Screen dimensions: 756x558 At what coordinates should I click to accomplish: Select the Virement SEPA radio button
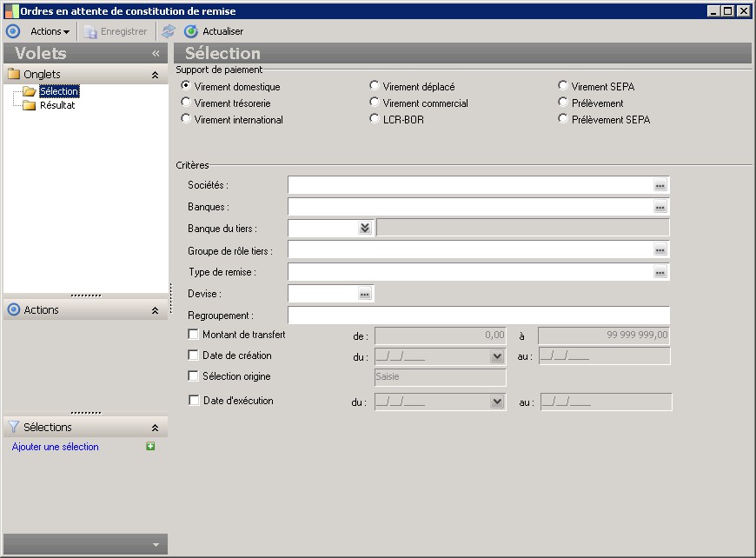(x=563, y=86)
